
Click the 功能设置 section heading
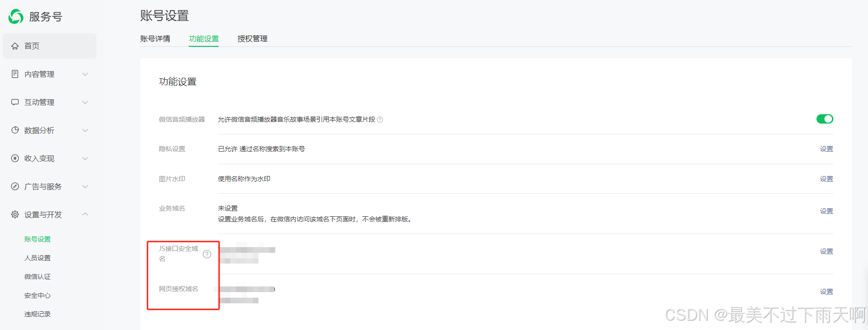pos(177,81)
